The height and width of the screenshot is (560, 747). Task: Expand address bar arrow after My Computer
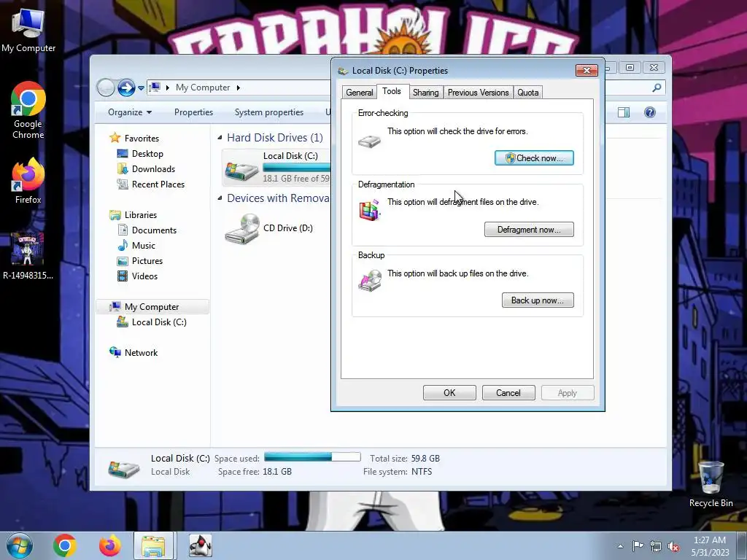[x=239, y=87]
